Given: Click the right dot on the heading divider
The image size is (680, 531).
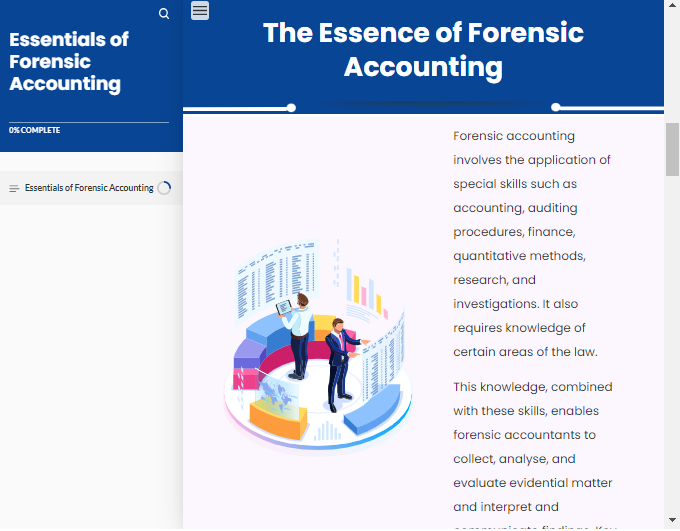Looking at the screenshot, I should (x=556, y=107).
